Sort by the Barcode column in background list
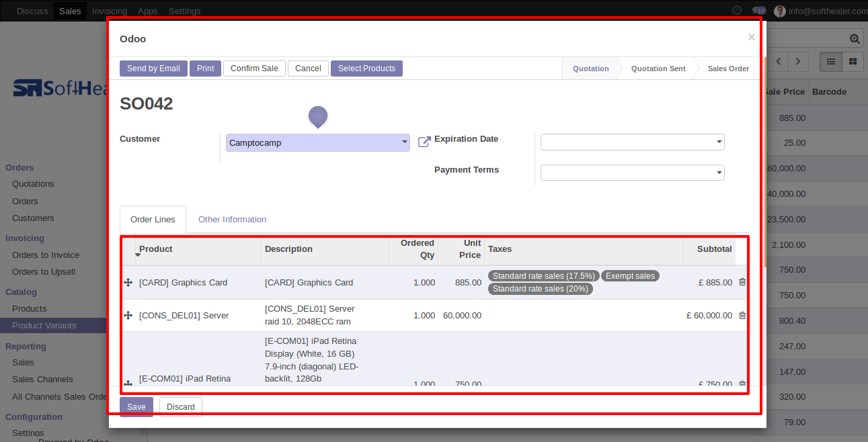The height and width of the screenshot is (442, 868). pos(829,92)
